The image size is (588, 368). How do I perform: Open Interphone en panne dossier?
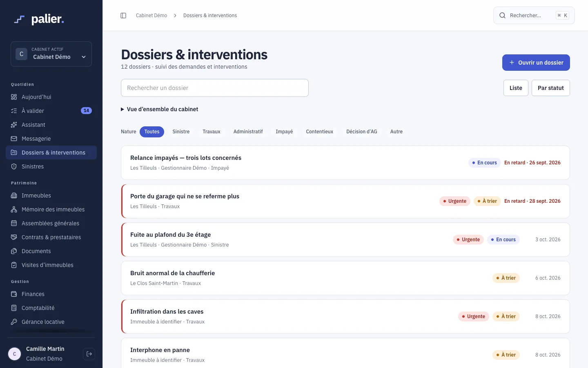(345, 353)
